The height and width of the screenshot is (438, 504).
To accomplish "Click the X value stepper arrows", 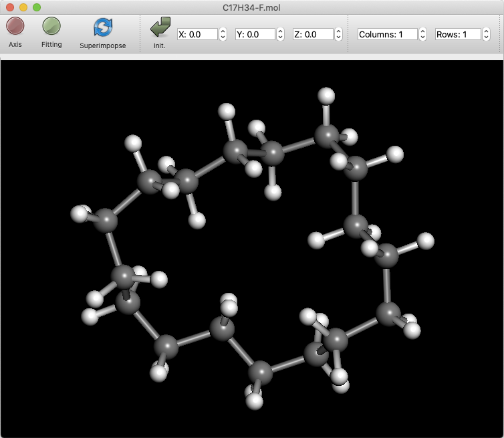I will 223,34.
